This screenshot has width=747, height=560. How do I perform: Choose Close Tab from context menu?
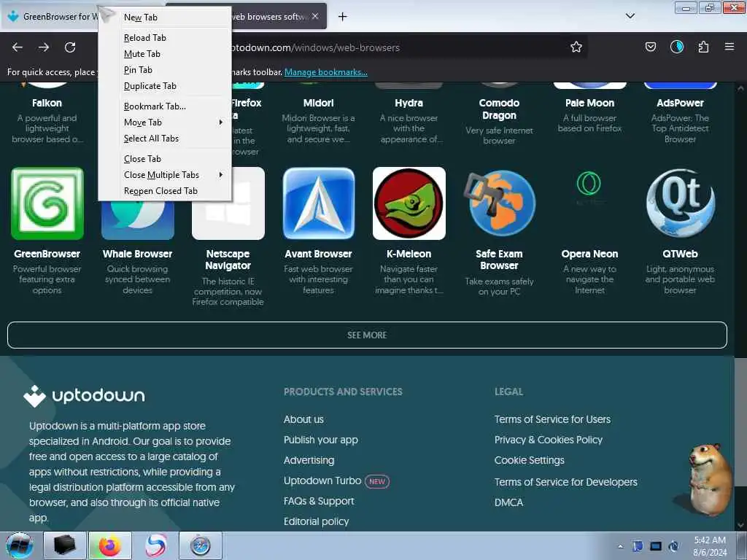pyautogui.click(x=165, y=158)
